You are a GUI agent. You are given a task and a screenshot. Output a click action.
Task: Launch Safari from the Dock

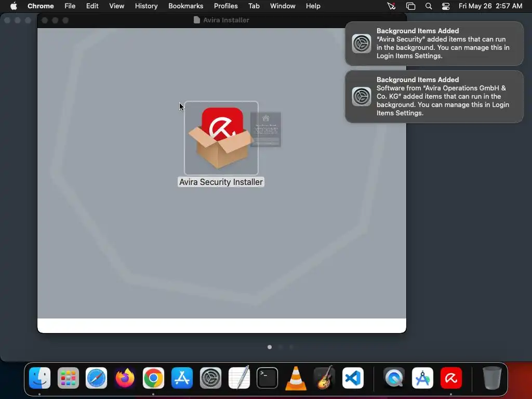pos(96,378)
